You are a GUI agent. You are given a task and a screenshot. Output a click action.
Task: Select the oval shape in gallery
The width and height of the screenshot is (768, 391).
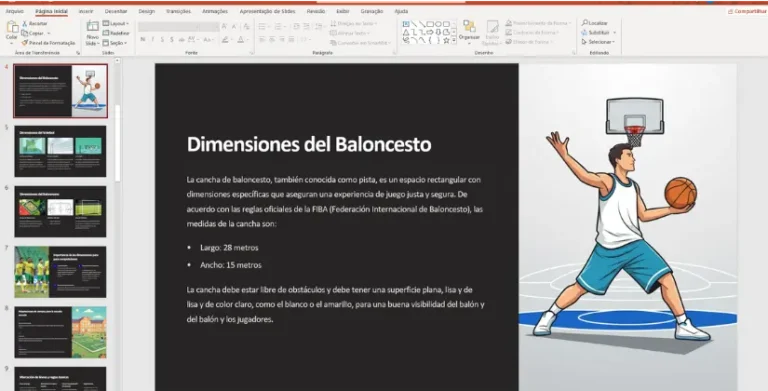(438, 24)
